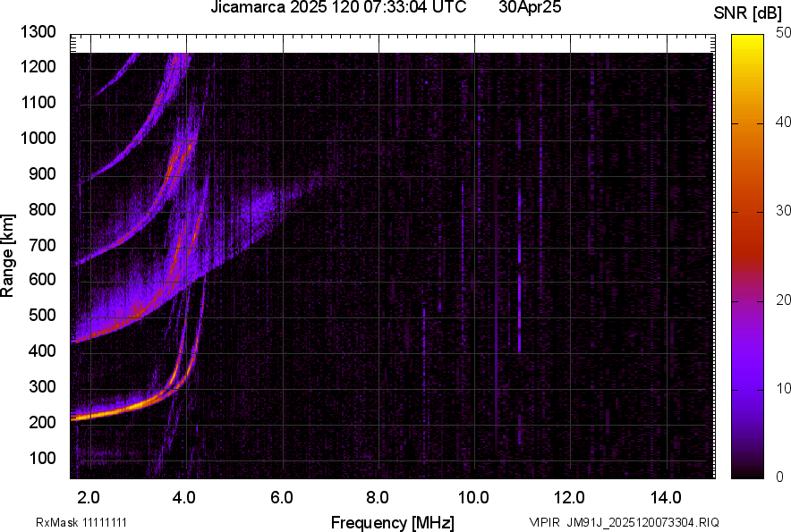
Task: Click the range tick label '1100'
Action: pos(38,102)
